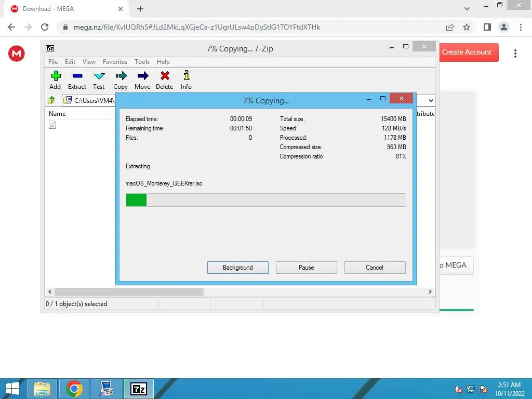The image size is (532, 399).
Task: Open the Help menu
Action: [x=163, y=62]
